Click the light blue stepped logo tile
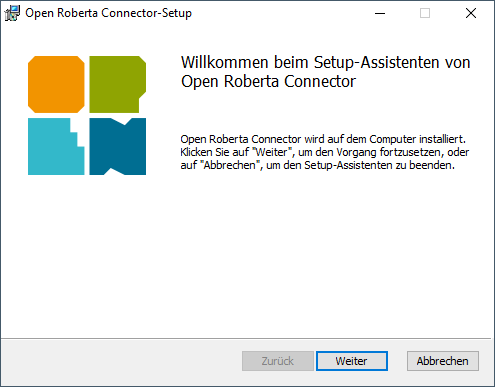This screenshot has width=495, height=387. click(x=56, y=146)
